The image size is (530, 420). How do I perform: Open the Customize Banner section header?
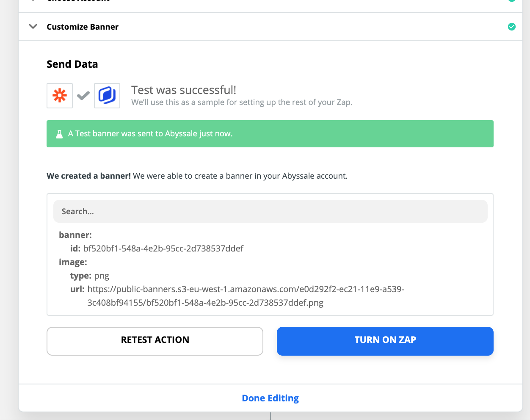point(271,27)
